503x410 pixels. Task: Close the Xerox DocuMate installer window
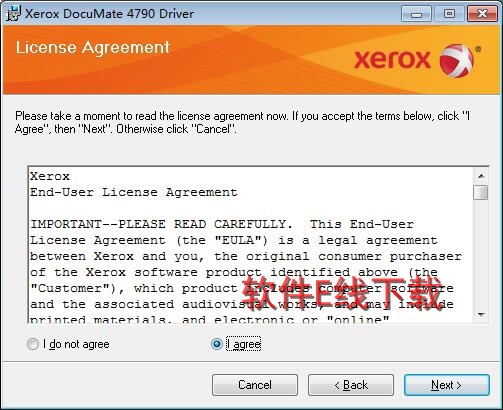point(482,14)
